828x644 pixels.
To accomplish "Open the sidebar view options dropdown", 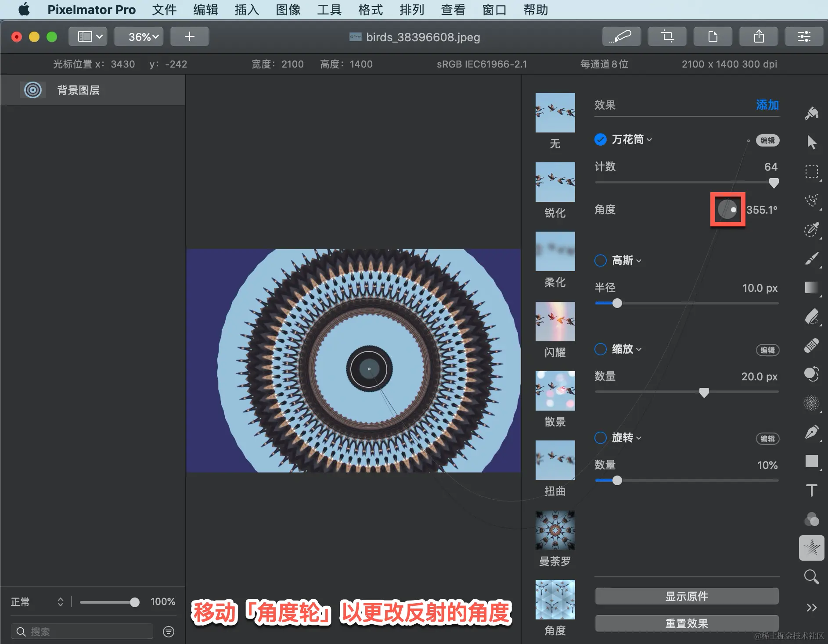I will pos(88,36).
